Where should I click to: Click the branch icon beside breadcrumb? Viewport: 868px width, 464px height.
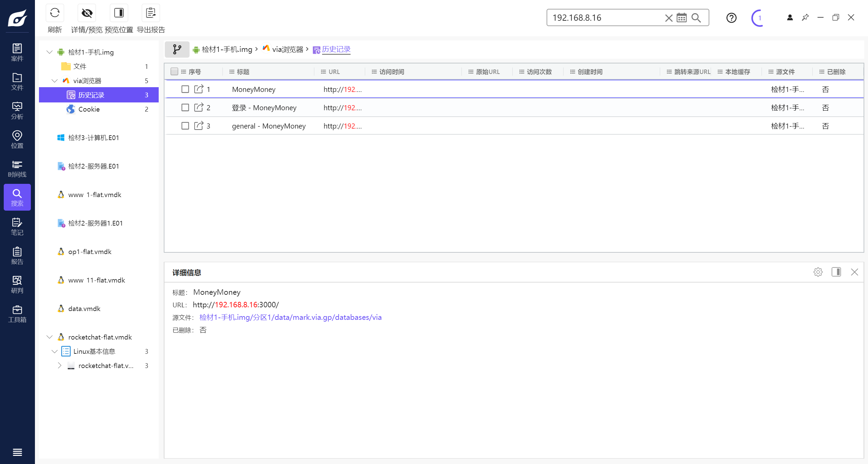(x=177, y=50)
